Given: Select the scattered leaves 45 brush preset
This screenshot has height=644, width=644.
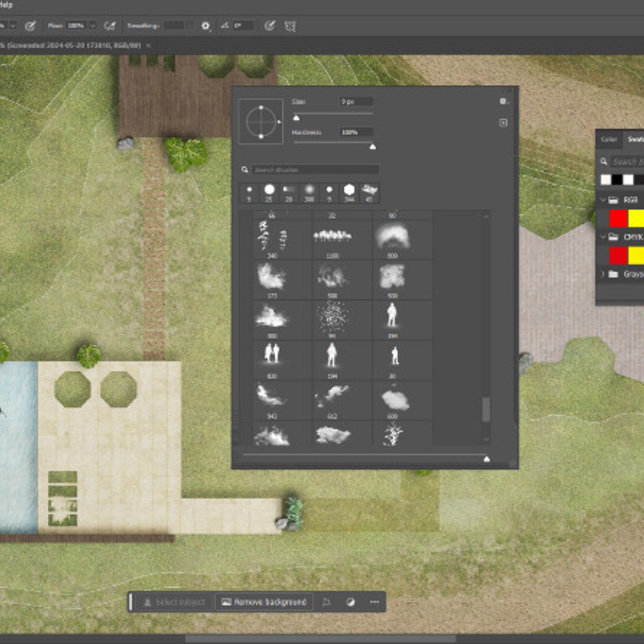Looking at the screenshot, I should point(369,191).
